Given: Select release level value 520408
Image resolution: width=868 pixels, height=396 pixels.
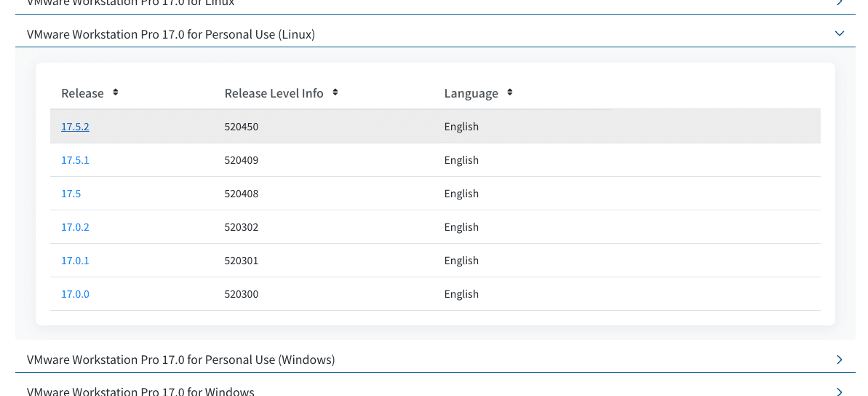Looking at the screenshot, I should (242, 194).
